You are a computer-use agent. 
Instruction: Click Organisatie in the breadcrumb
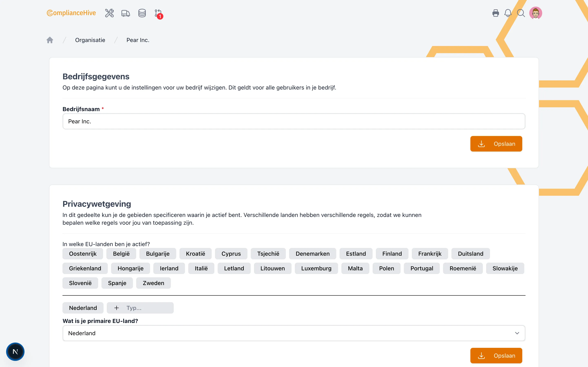tap(90, 40)
